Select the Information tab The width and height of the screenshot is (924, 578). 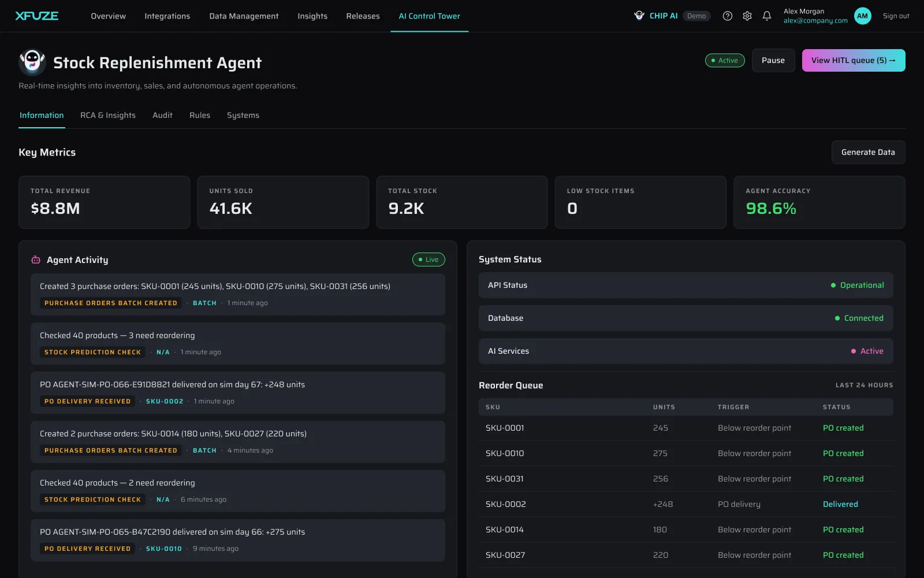[x=42, y=115]
